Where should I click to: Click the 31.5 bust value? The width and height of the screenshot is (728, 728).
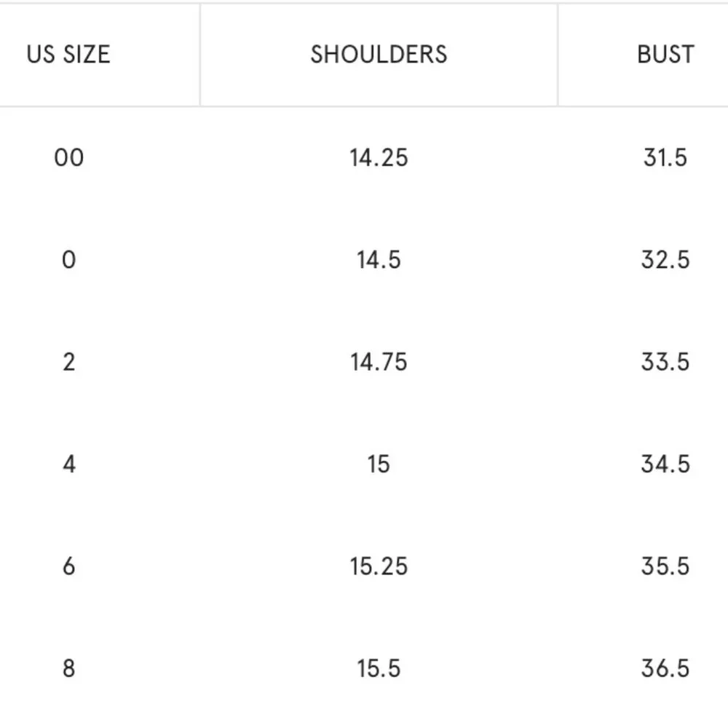pos(665,157)
